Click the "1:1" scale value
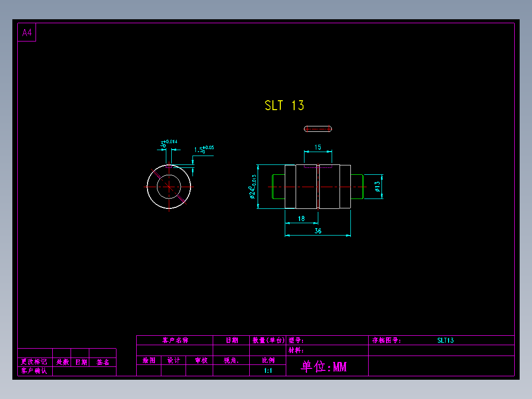The image size is (532, 399). coord(268,370)
